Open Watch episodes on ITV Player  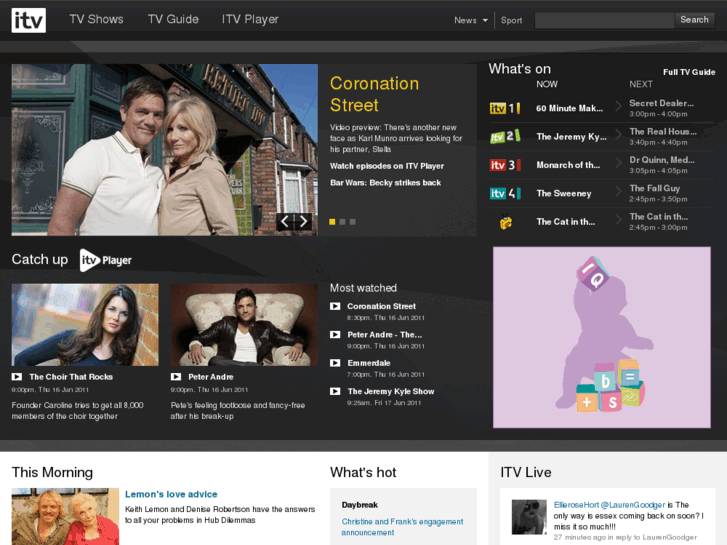click(387, 166)
